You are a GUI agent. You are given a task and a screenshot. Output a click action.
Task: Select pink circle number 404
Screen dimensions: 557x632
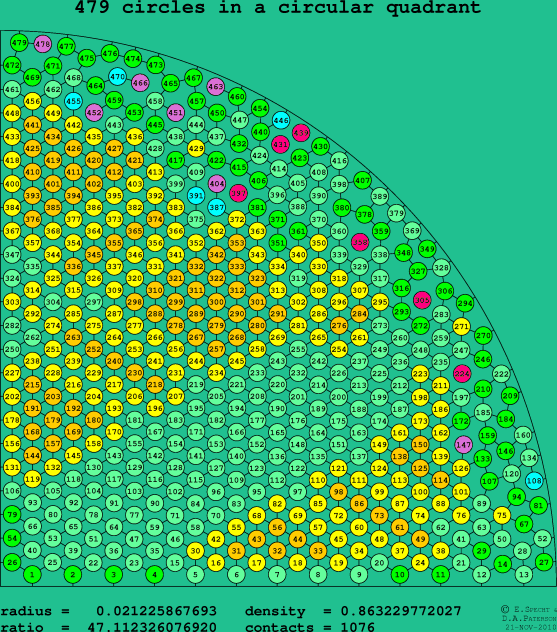click(217, 184)
